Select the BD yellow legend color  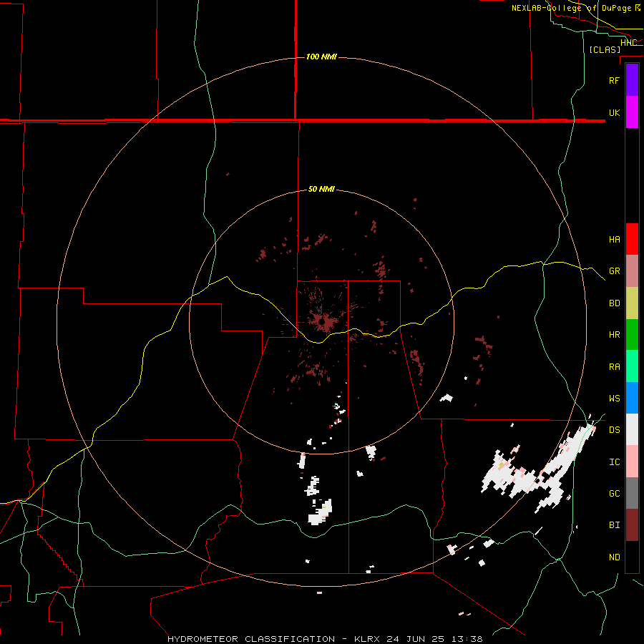point(632,303)
